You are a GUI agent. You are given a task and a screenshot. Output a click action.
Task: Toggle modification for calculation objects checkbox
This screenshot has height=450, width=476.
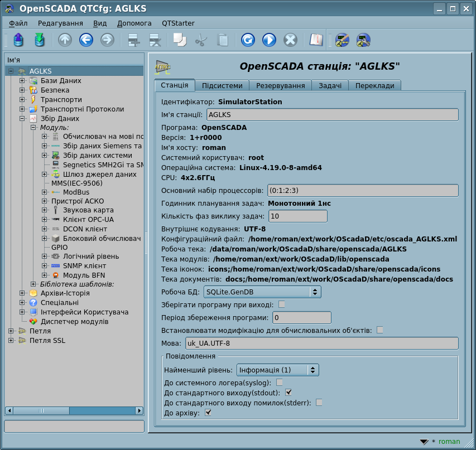[380, 330]
